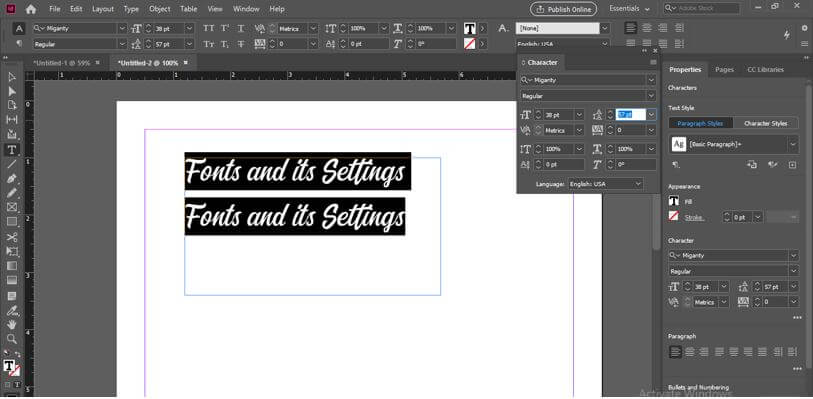Click the Publish Online button
This screenshot has width=813, height=399.
point(564,9)
